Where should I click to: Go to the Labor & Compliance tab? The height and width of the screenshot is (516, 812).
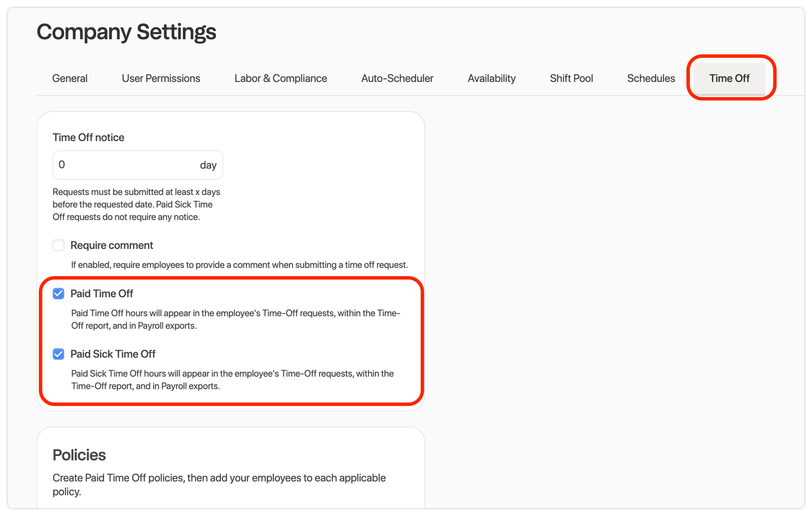coord(280,79)
